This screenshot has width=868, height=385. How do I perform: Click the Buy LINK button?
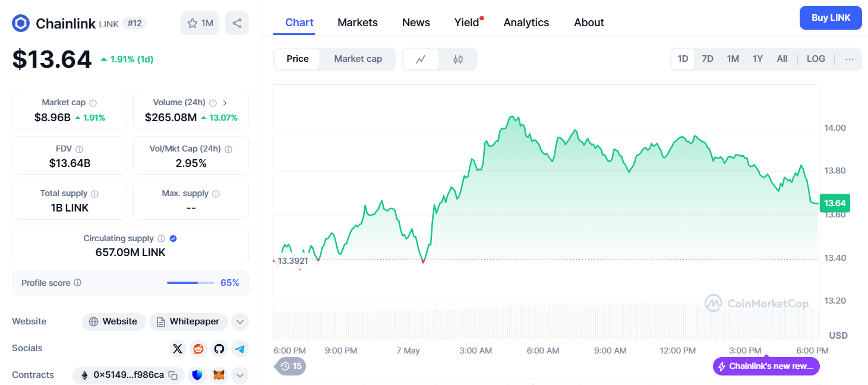(831, 18)
